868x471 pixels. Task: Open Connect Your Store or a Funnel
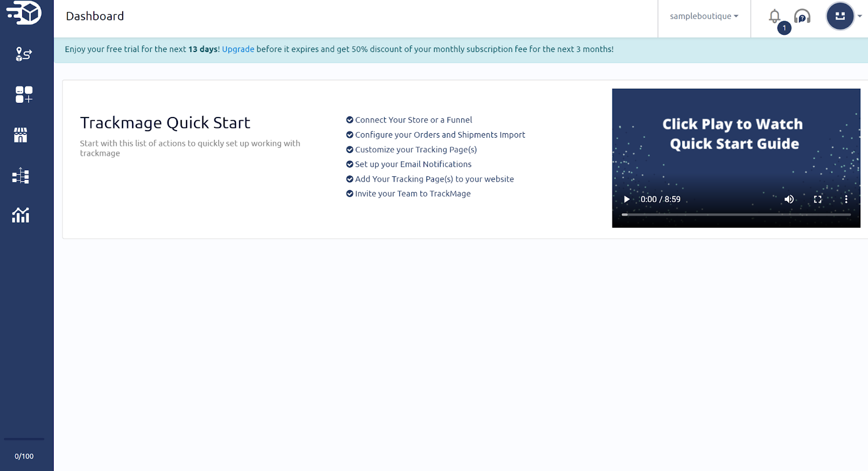(x=413, y=120)
